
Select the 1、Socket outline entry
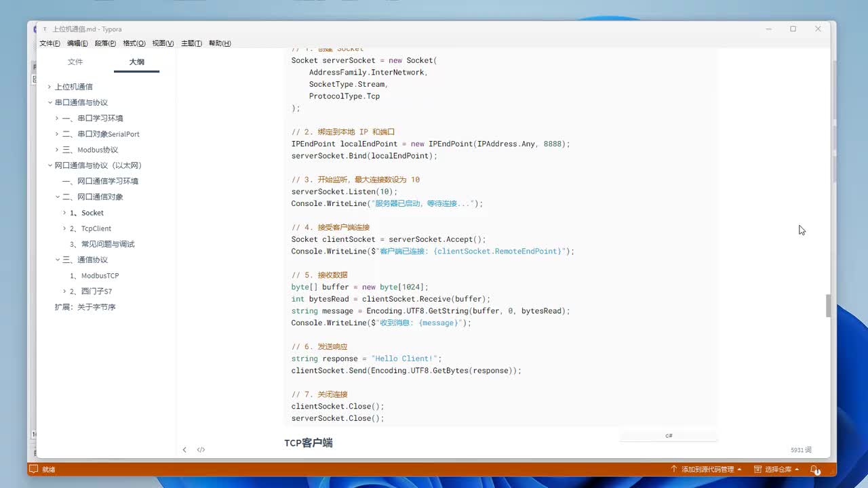tap(87, 213)
